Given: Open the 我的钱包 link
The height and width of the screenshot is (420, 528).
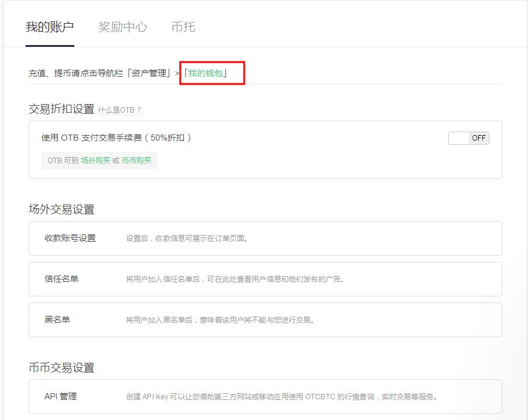Looking at the screenshot, I should pyautogui.click(x=205, y=74).
